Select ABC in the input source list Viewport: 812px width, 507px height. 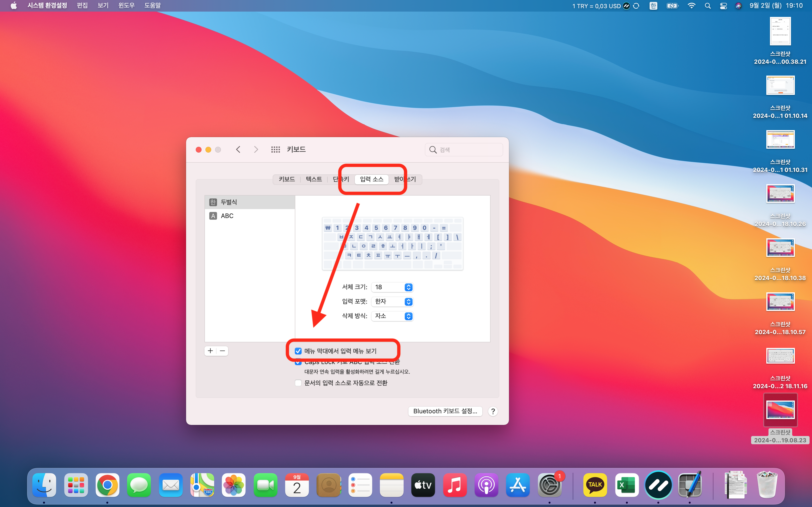point(227,216)
